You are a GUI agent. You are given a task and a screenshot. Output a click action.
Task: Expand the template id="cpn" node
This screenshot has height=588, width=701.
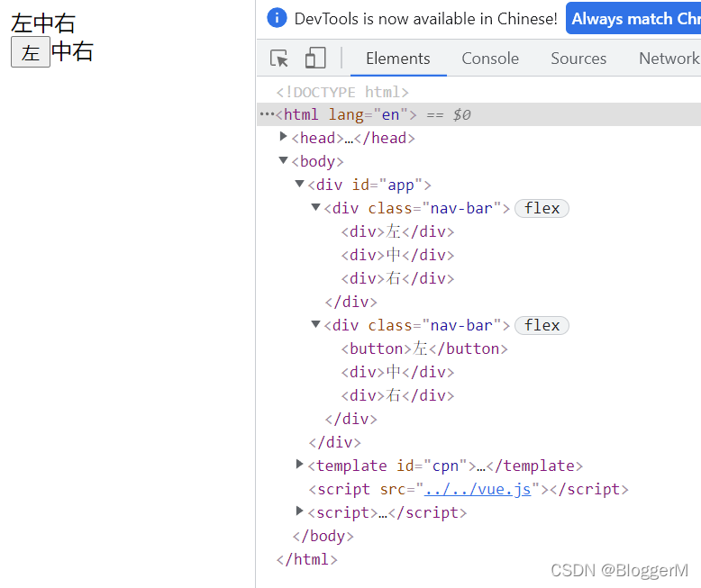(x=299, y=464)
